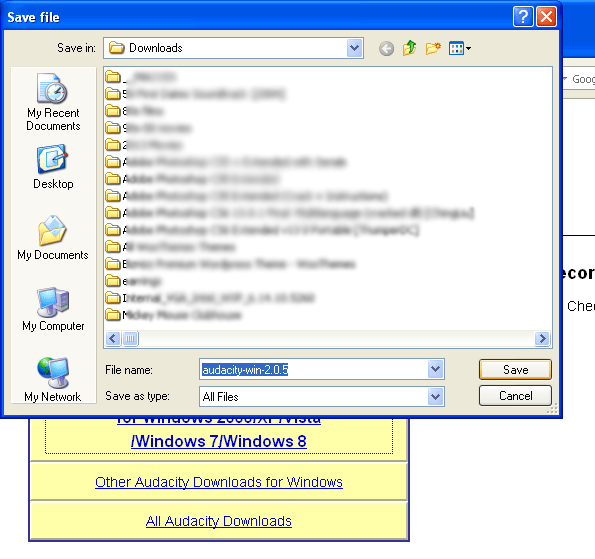595x559 pixels.
Task: Expand the Save as type dropdown
Action: 436,397
